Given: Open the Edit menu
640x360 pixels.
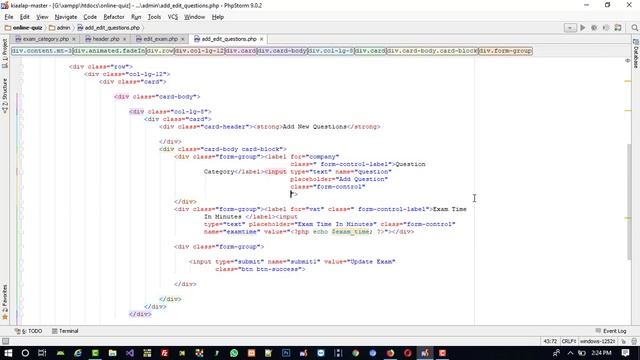Looking at the screenshot, I should click(x=24, y=17).
